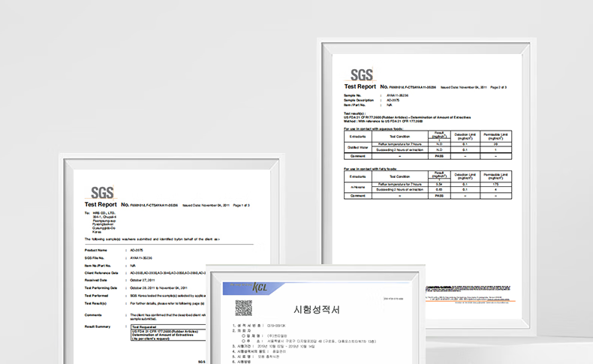Click the 'n-Hexane' cell in fatty foods table
The height and width of the screenshot is (364, 593).
pos(357,186)
